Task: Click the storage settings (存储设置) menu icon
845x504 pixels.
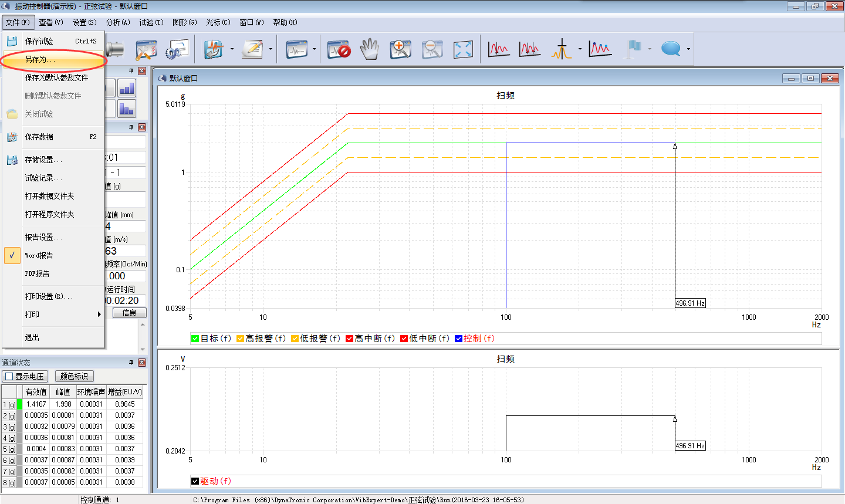Action: coord(12,160)
